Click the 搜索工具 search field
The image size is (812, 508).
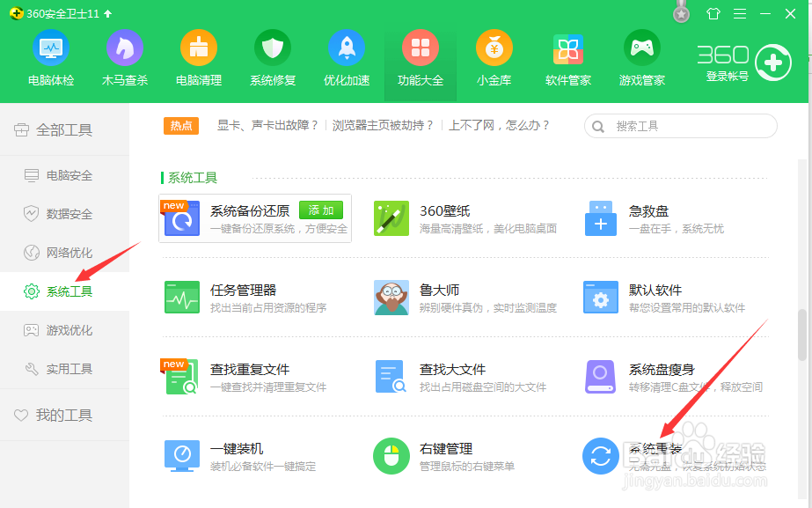(x=680, y=126)
